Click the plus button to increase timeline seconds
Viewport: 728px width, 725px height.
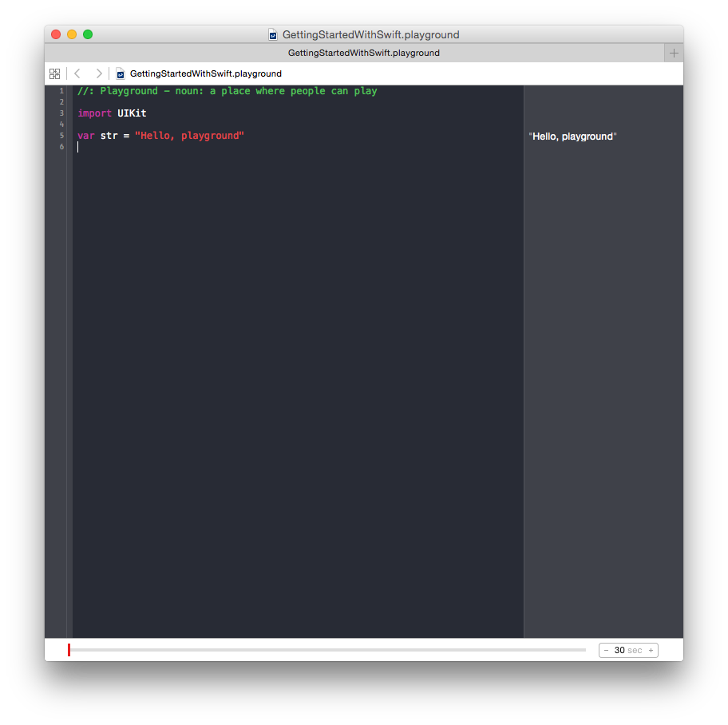651,650
